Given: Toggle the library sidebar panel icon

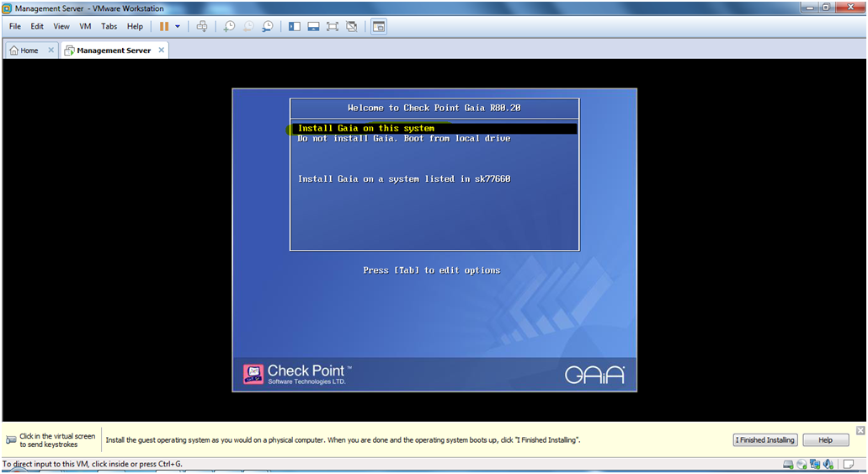Looking at the screenshot, I should coord(295,27).
